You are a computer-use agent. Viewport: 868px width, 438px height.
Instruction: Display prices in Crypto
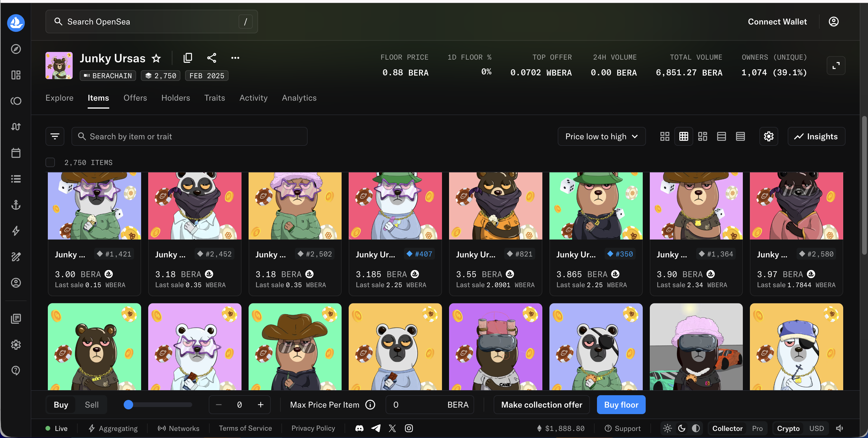coord(788,428)
